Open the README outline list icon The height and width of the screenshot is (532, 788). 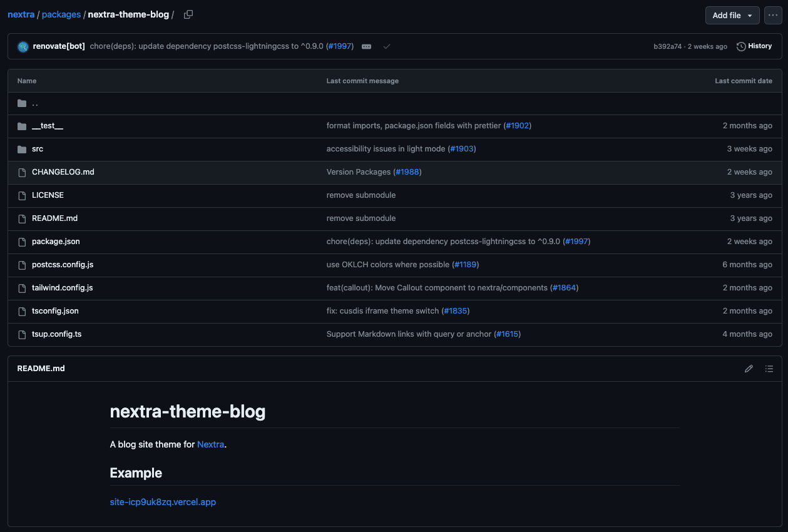[x=769, y=369]
